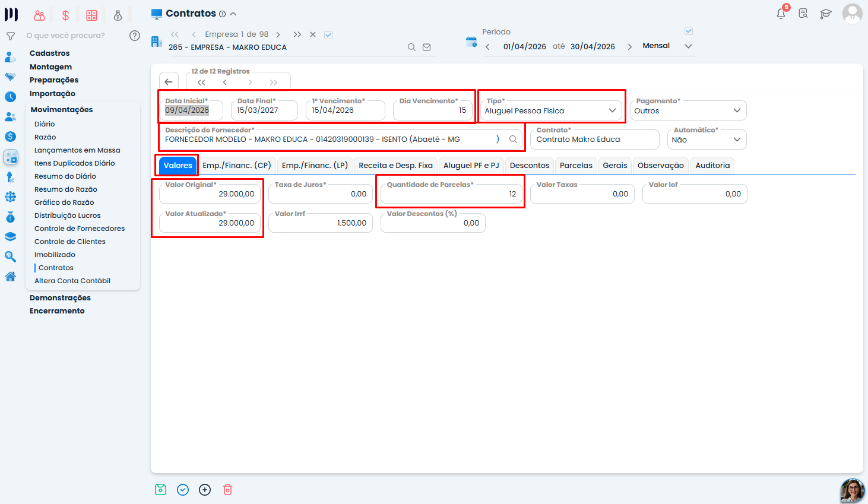Click the clock icon in left sidebar
Screen dimensions: 868x504
click(10, 97)
